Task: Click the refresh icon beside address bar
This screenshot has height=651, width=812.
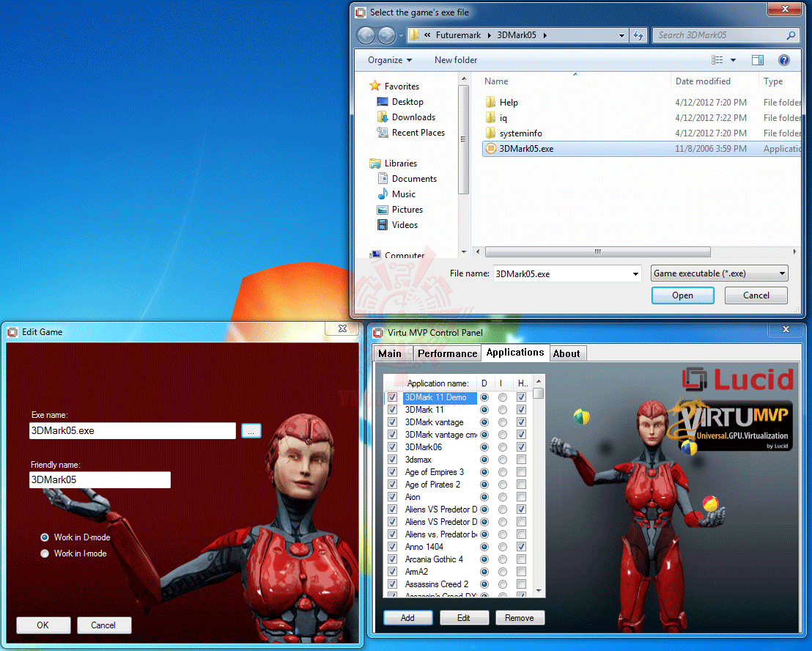Action: 638,35
